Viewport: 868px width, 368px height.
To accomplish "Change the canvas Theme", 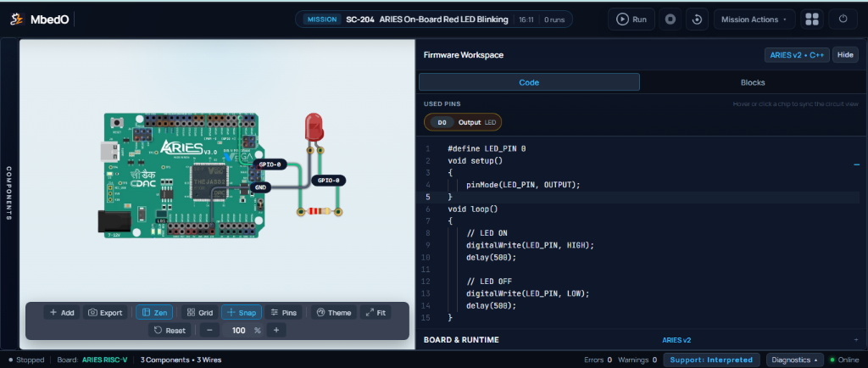I will click(334, 313).
